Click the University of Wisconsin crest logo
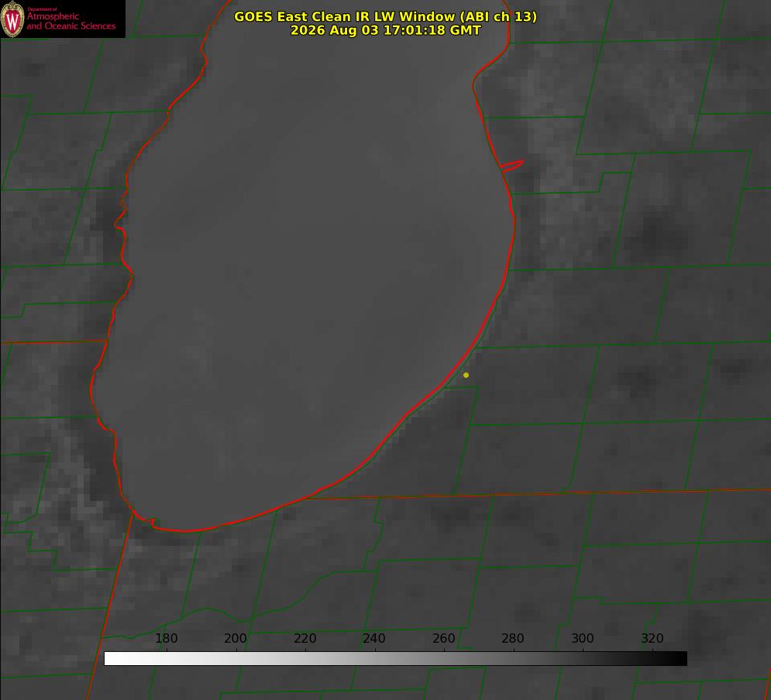This screenshot has width=771, height=700. pyautogui.click(x=12, y=19)
